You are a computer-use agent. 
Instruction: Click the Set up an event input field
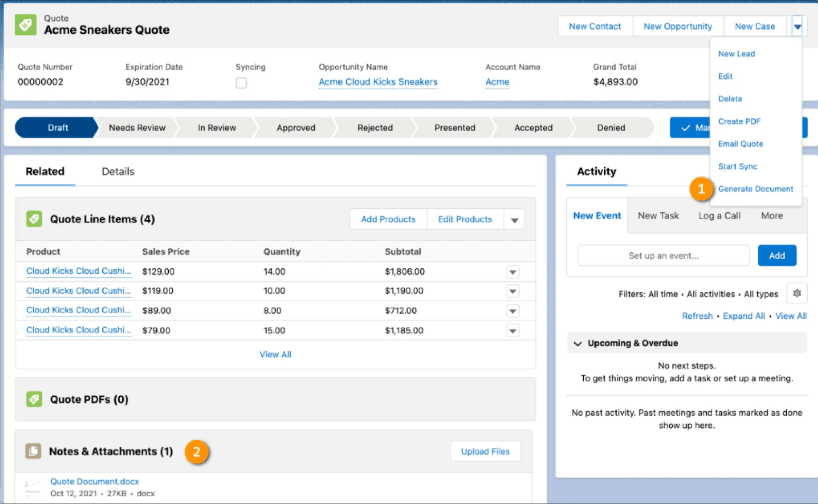point(663,256)
